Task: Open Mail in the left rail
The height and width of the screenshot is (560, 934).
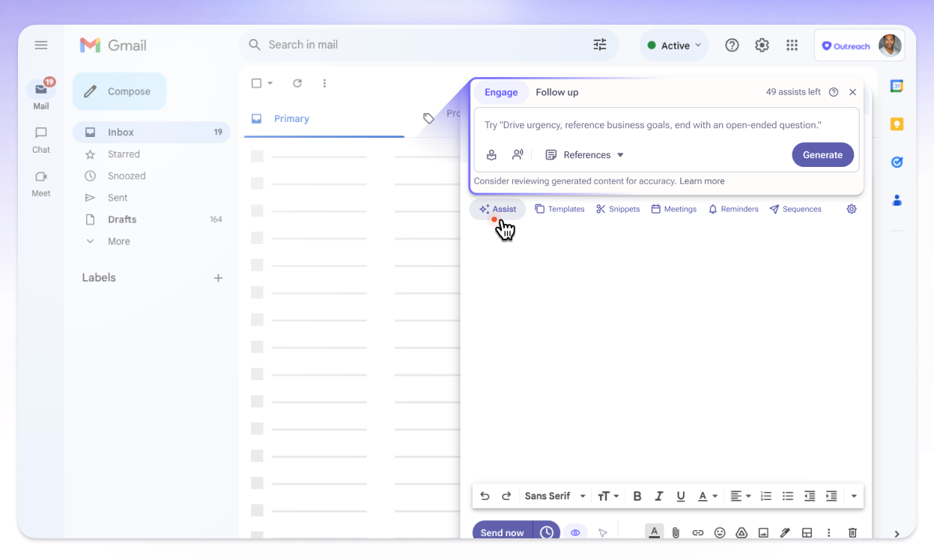Action: click(41, 94)
